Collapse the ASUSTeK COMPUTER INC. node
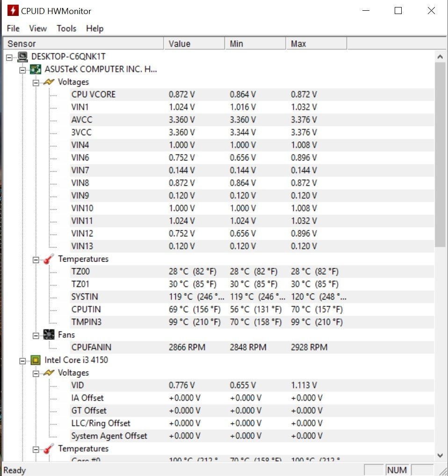Screen dimensions: 448x476 [x=22, y=70]
